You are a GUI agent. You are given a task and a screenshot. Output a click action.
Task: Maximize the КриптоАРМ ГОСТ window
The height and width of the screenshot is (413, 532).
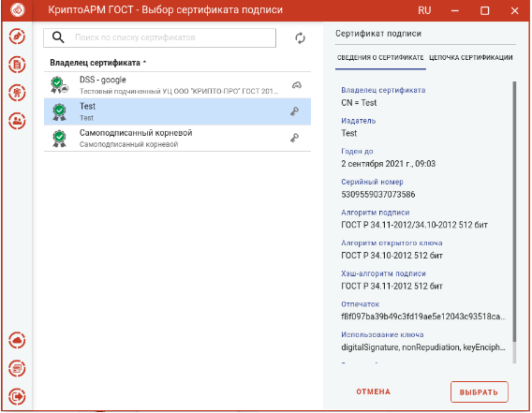(x=484, y=11)
